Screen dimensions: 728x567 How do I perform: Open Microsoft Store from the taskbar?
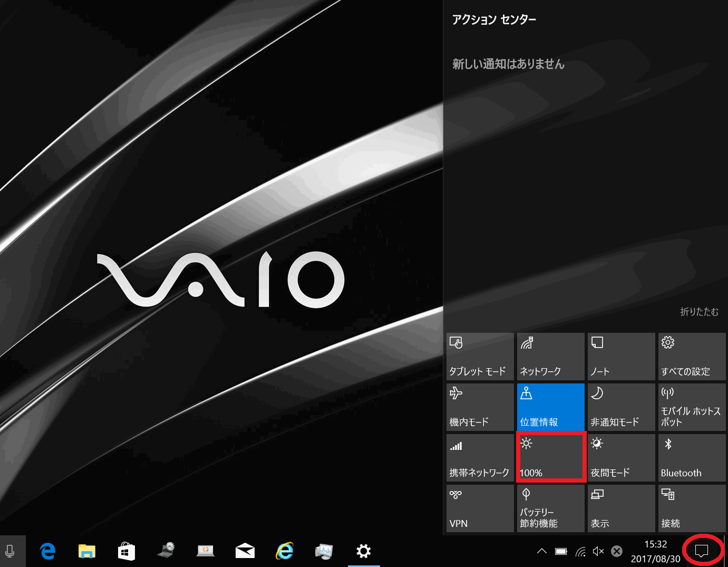127,552
